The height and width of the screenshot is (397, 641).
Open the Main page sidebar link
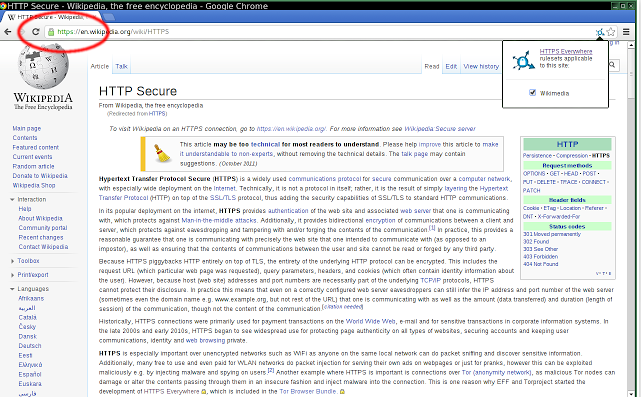point(27,128)
